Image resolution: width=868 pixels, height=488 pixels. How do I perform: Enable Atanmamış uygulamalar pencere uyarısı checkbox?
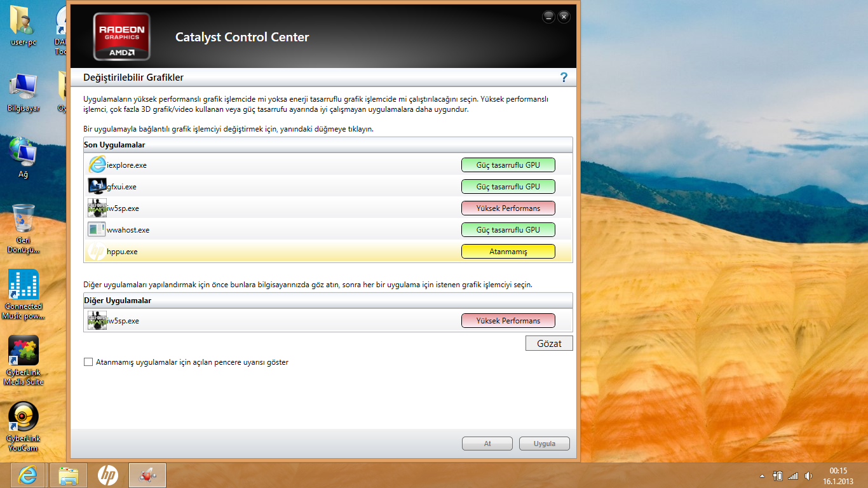[88, 362]
